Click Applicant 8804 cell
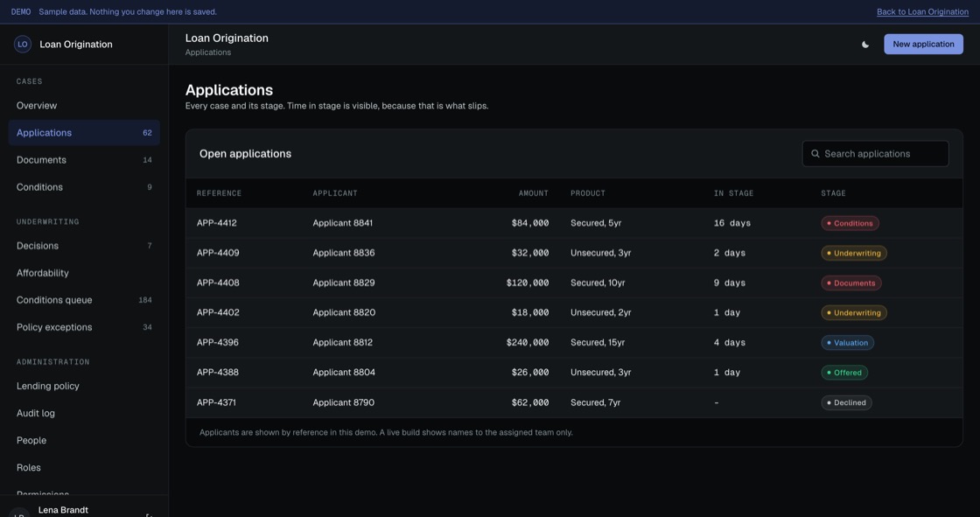Viewport: 980px width, 517px height. pyautogui.click(x=344, y=372)
